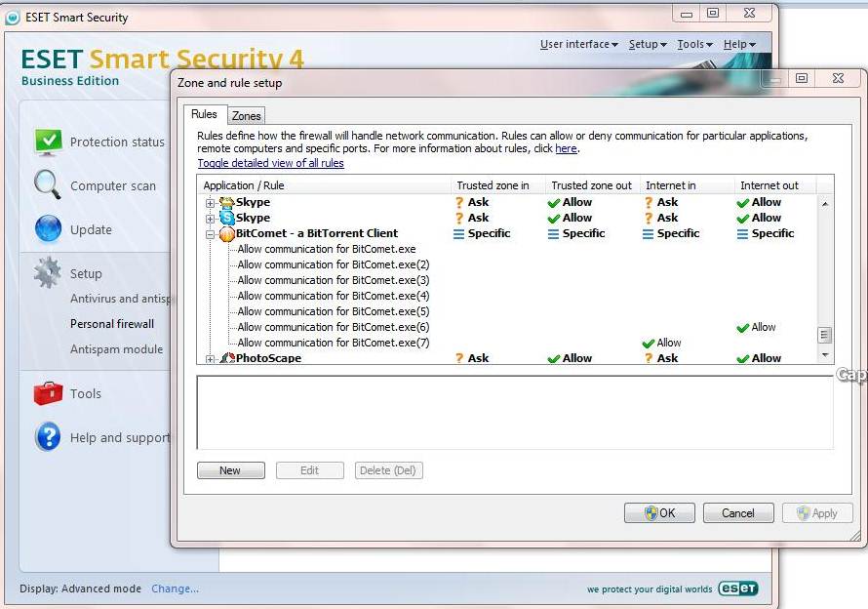This screenshot has height=609, width=868.
Task: Click the Edit rule button
Action: click(x=310, y=470)
